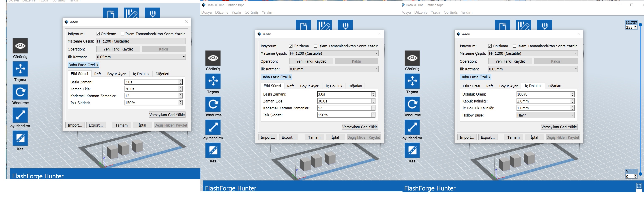Select the Görünüş eye icon in middle window
This screenshot has width=644, height=197.
tap(213, 58)
